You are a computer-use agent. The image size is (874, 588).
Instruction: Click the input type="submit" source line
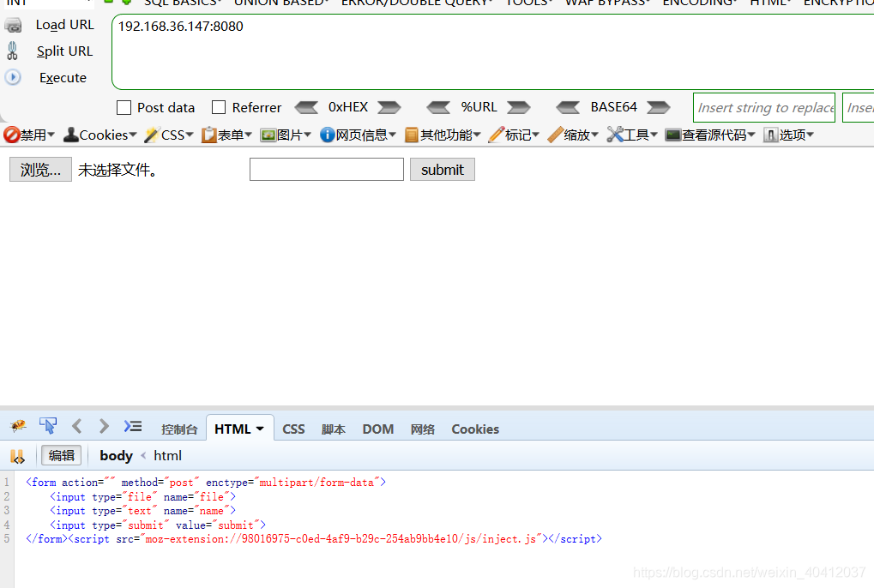click(158, 525)
